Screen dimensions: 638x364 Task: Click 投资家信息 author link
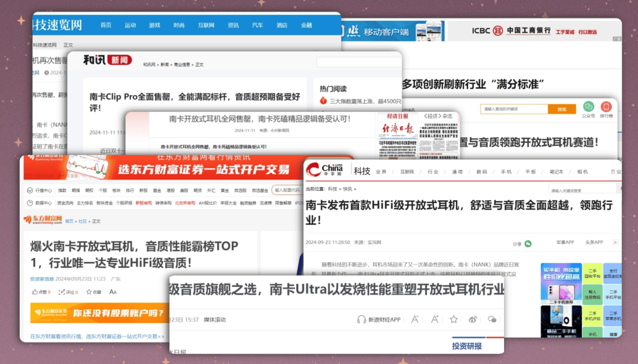pyautogui.click(x=42, y=278)
